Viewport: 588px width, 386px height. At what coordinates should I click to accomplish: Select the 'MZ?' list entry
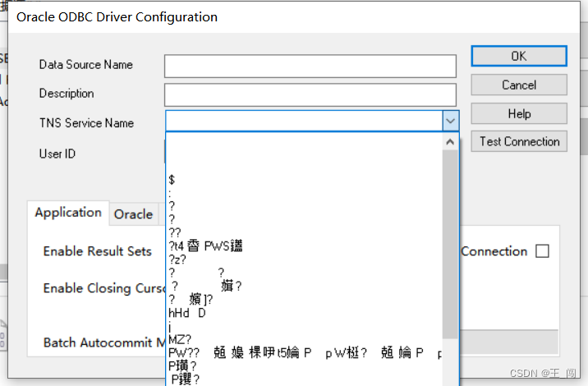[x=304, y=339]
